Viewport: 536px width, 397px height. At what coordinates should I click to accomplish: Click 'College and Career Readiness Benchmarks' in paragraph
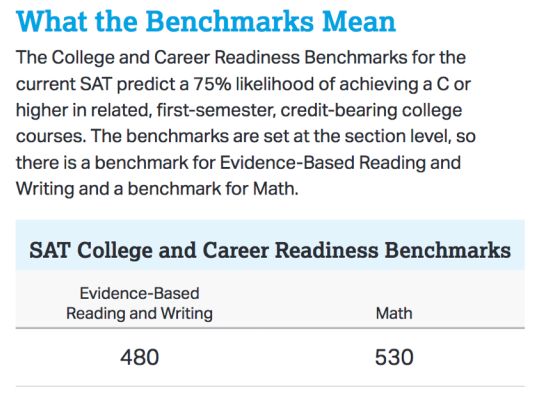229,57
